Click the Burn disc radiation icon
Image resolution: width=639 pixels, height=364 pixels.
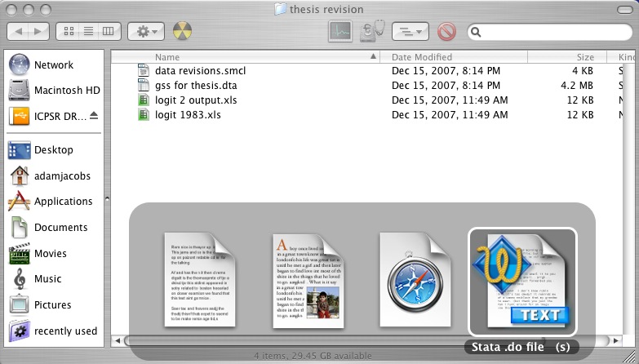click(184, 32)
